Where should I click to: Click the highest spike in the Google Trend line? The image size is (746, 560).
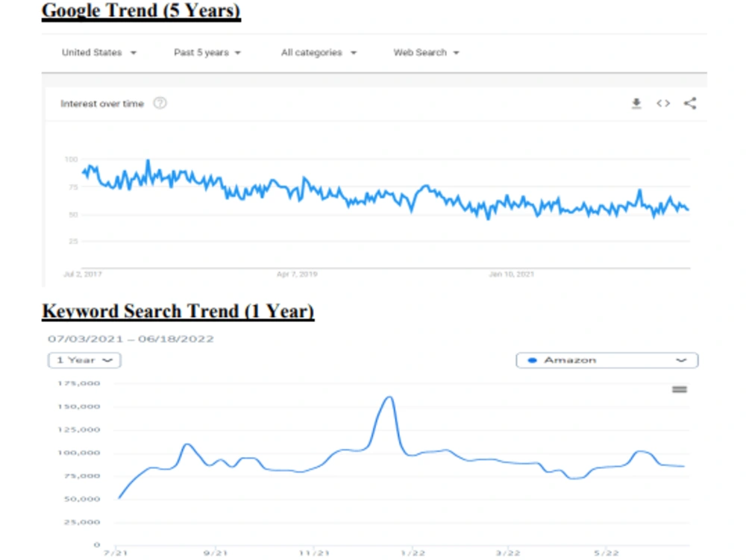pos(148,161)
